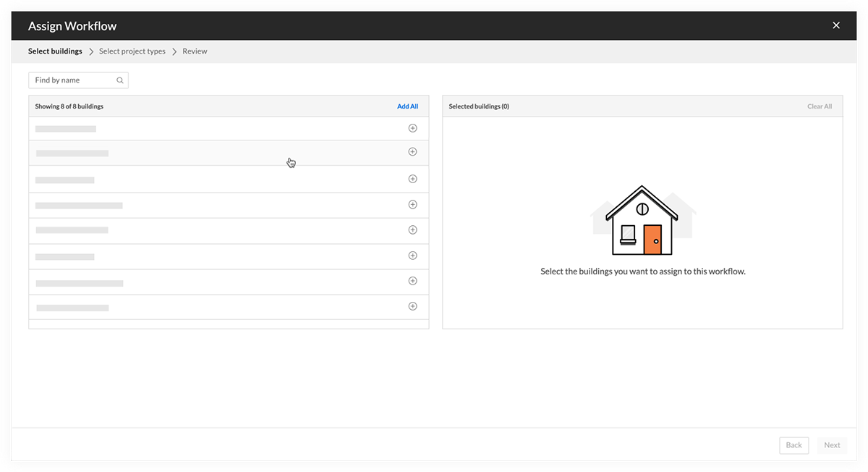Click the plus icon on the third building
The image size is (868, 472).
(412, 178)
